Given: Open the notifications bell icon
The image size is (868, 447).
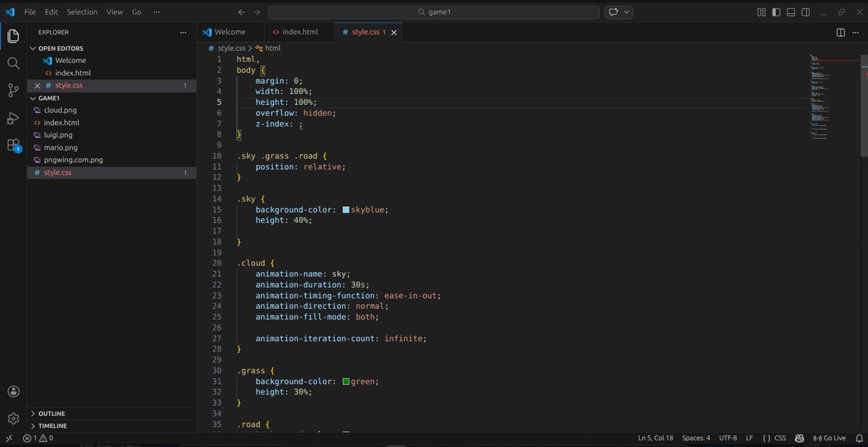Looking at the screenshot, I should [x=858, y=438].
